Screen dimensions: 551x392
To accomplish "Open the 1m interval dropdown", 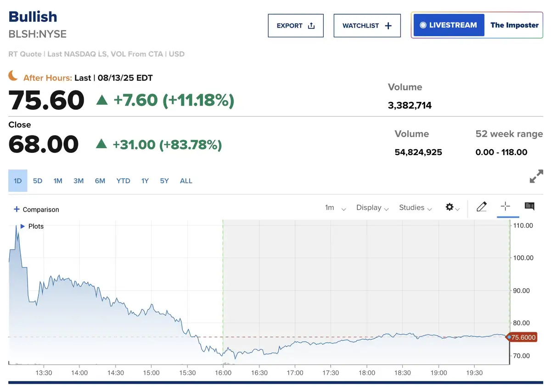I will click(x=335, y=208).
